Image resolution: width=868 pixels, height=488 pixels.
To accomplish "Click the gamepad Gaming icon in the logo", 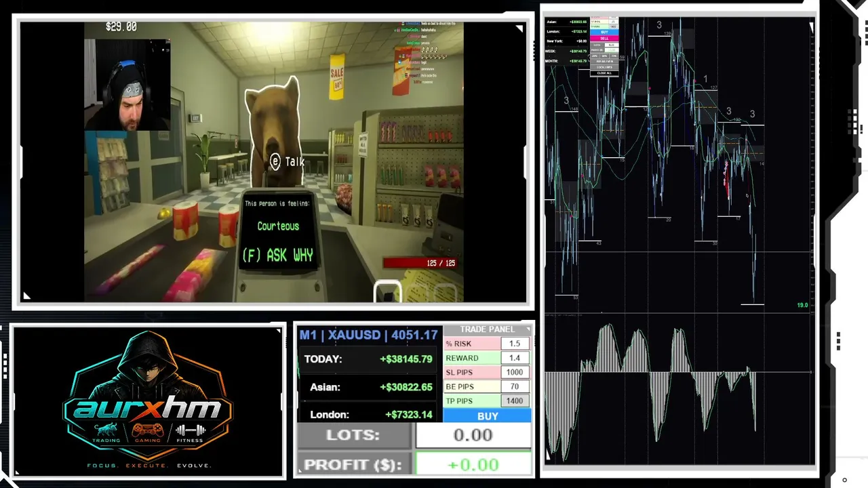I will click(147, 430).
